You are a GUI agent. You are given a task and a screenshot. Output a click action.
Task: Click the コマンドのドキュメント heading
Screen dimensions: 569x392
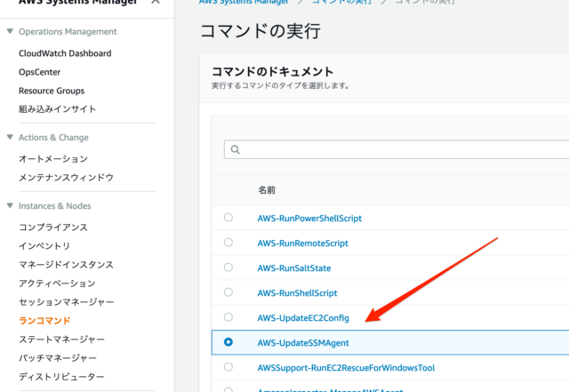tap(273, 71)
